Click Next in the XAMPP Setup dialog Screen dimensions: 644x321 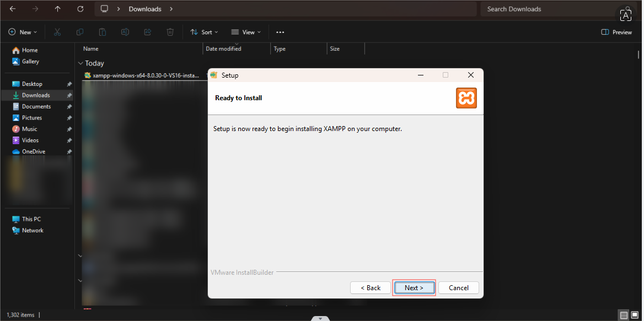tap(414, 288)
